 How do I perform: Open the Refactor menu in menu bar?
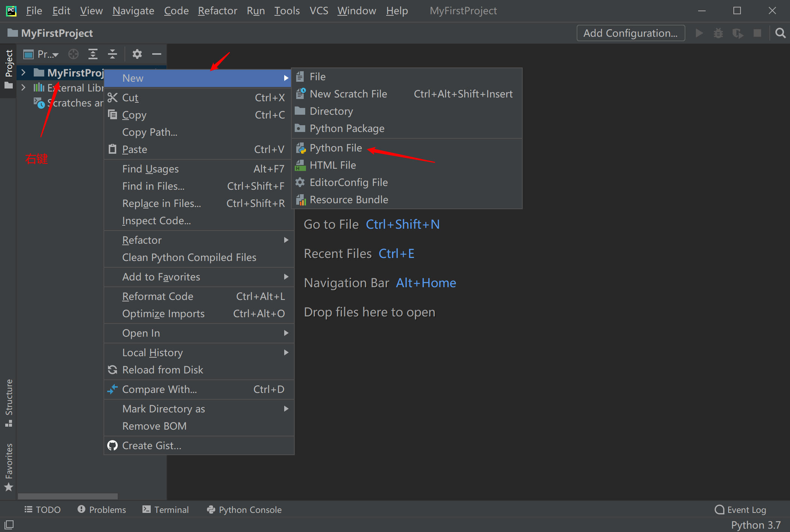(x=217, y=11)
